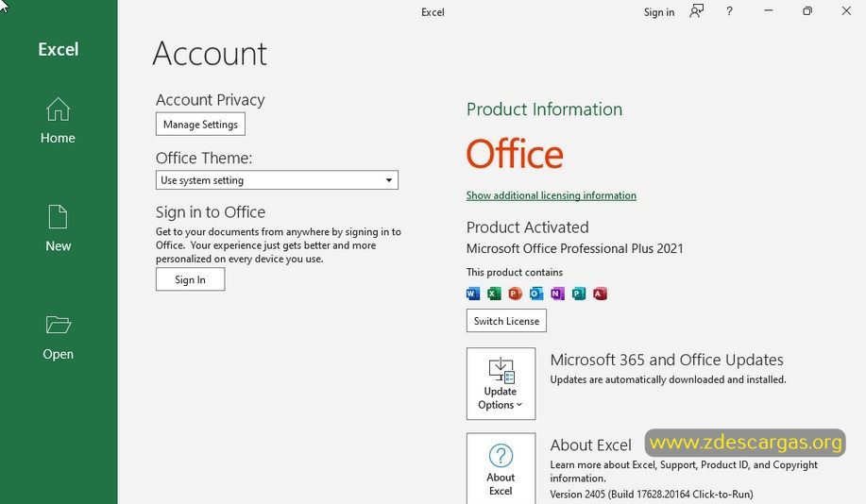Close the Excel window
Image resolution: width=866 pixels, height=504 pixels.
click(846, 11)
